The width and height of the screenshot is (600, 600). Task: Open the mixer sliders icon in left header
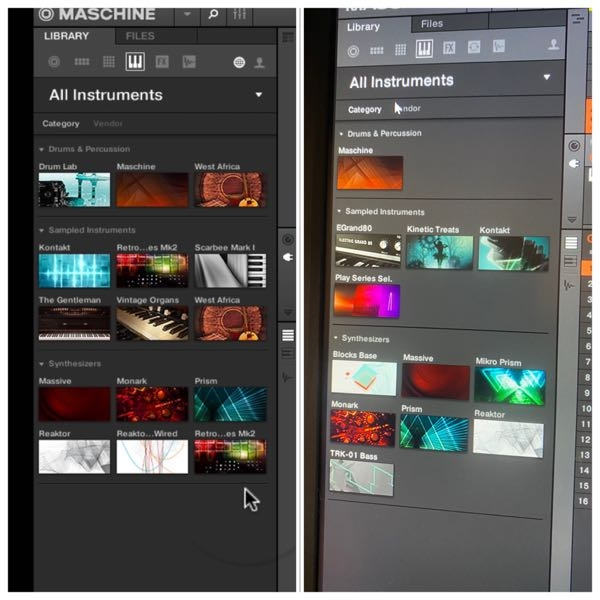[x=239, y=15]
